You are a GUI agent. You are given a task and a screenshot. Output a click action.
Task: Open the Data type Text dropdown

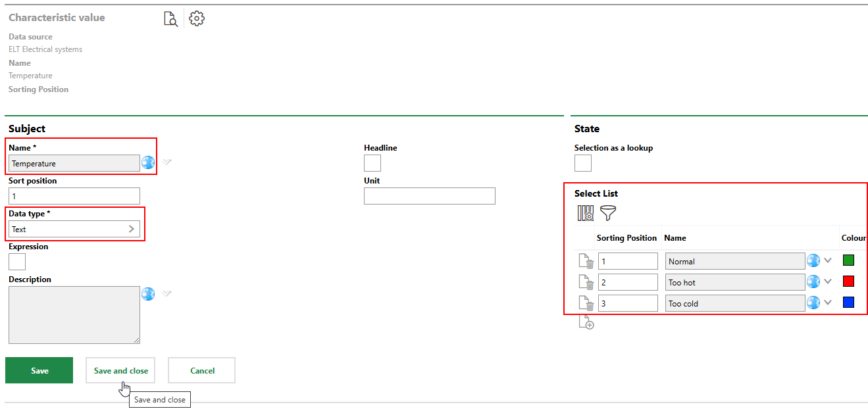[x=74, y=229]
